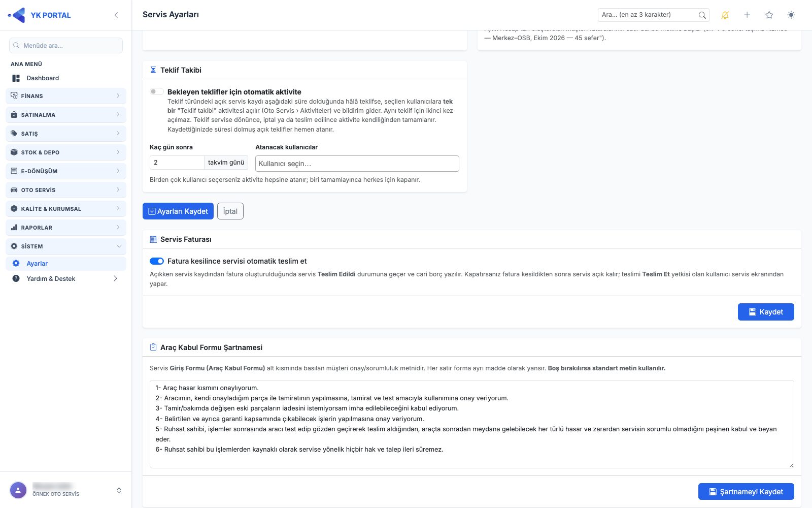Click the YK Portal logo icon
Viewport: 812px width, 508px height.
tap(17, 15)
